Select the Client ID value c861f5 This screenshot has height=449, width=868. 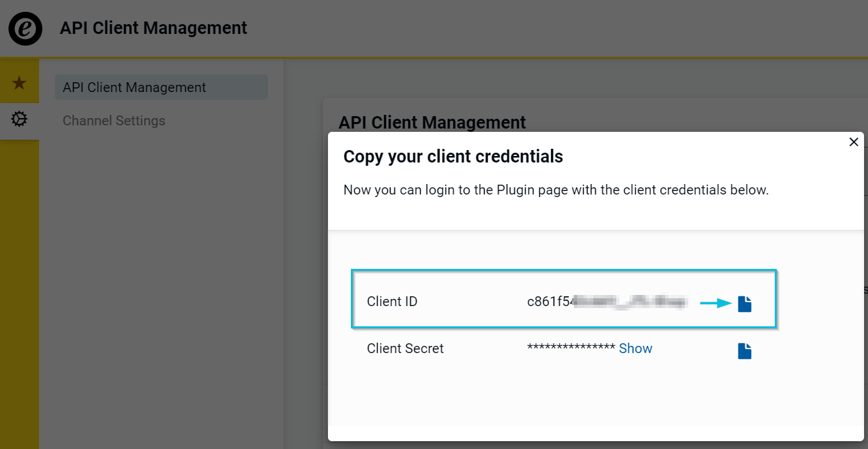(606, 302)
